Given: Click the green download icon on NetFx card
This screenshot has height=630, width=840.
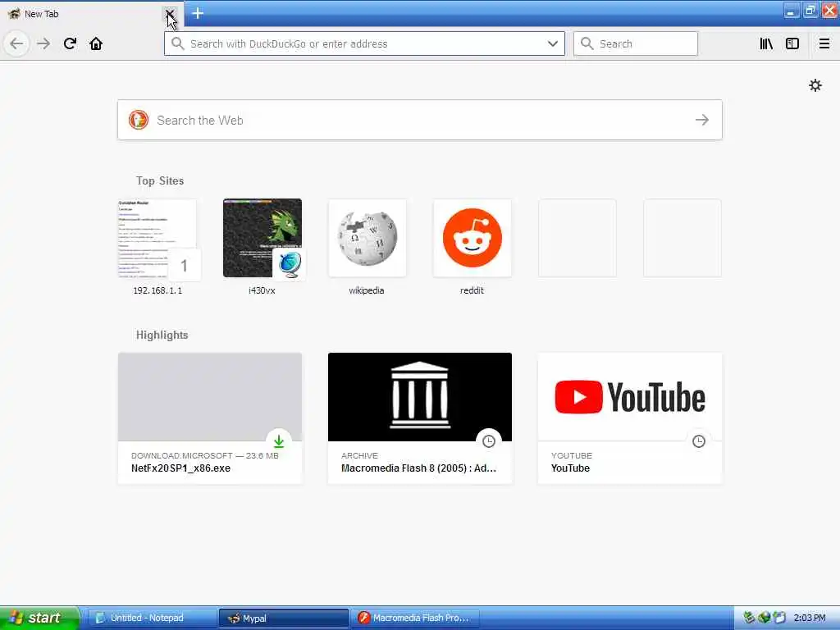Looking at the screenshot, I should (279, 441).
